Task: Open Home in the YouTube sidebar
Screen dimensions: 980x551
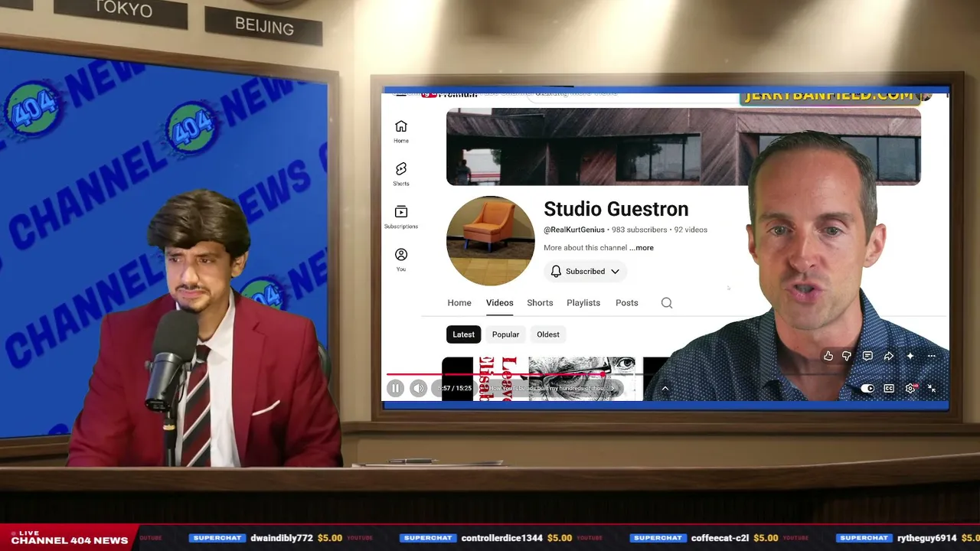Action: (x=401, y=131)
